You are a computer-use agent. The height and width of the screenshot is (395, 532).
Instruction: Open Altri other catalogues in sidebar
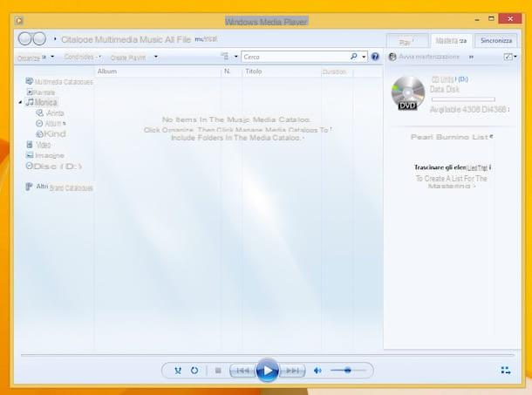pyautogui.click(x=59, y=187)
